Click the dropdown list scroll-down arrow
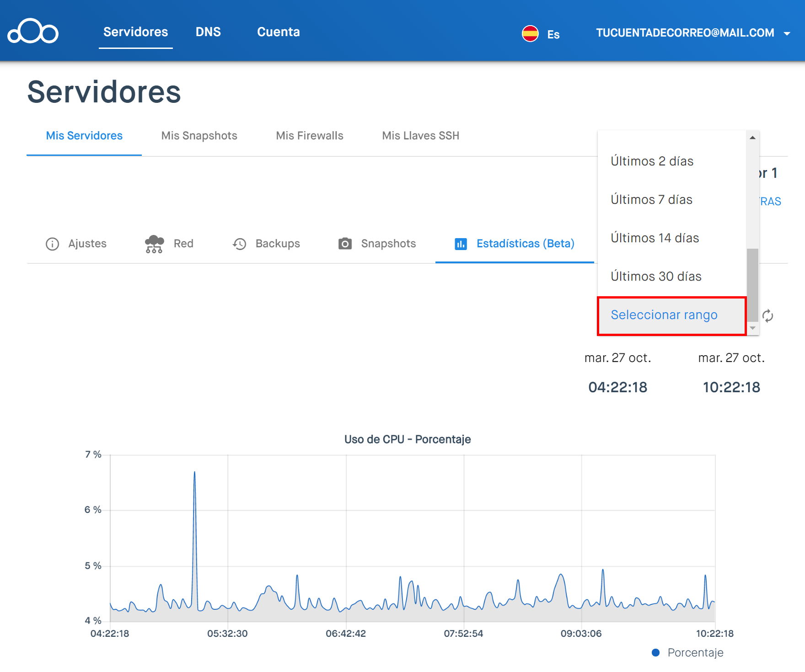Image resolution: width=805 pixels, height=672 pixels. tap(752, 328)
